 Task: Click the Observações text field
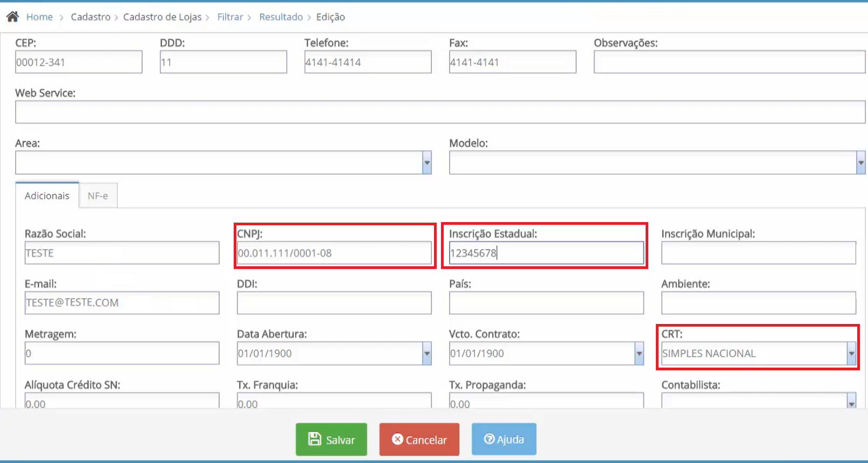[730, 62]
